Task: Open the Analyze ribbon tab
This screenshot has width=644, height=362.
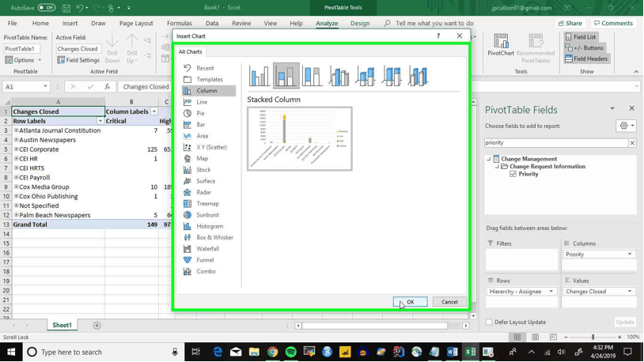Action: pyautogui.click(x=327, y=24)
